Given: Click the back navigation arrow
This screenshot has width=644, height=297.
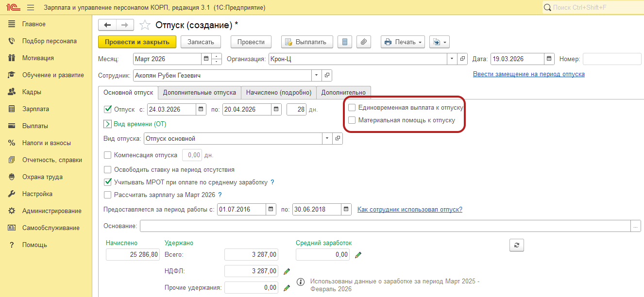Looking at the screenshot, I should point(107,25).
